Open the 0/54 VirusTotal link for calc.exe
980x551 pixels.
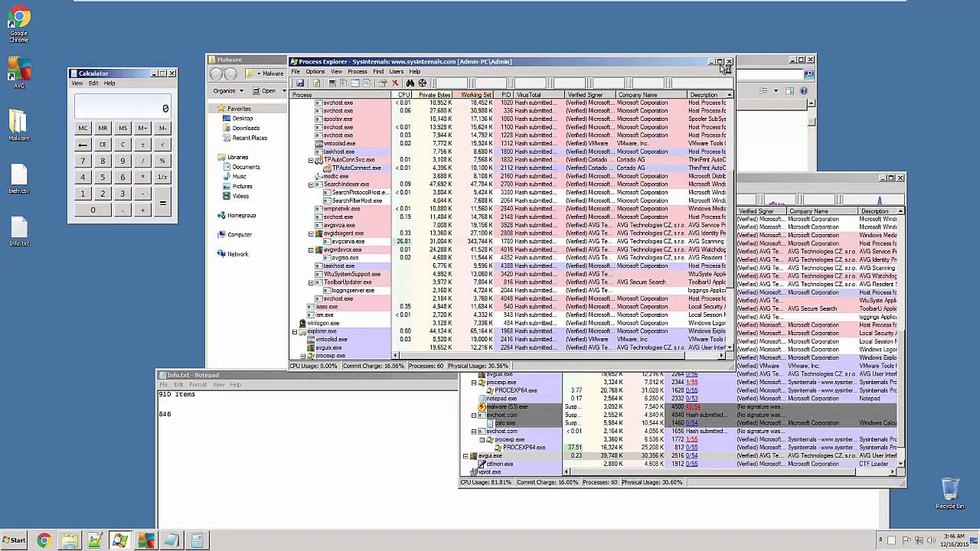[x=692, y=423]
